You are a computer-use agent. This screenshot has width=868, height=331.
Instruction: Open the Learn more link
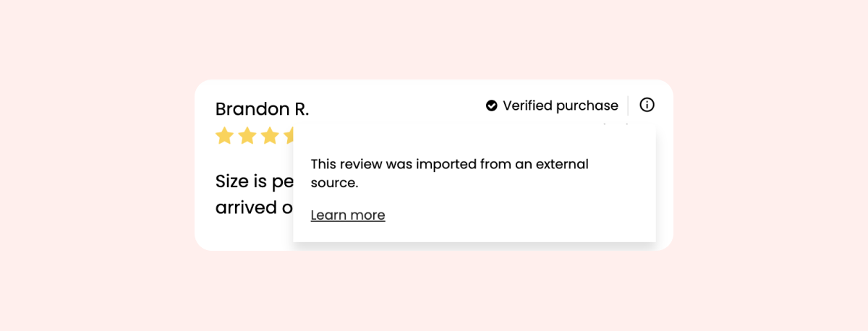[x=348, y=215]
